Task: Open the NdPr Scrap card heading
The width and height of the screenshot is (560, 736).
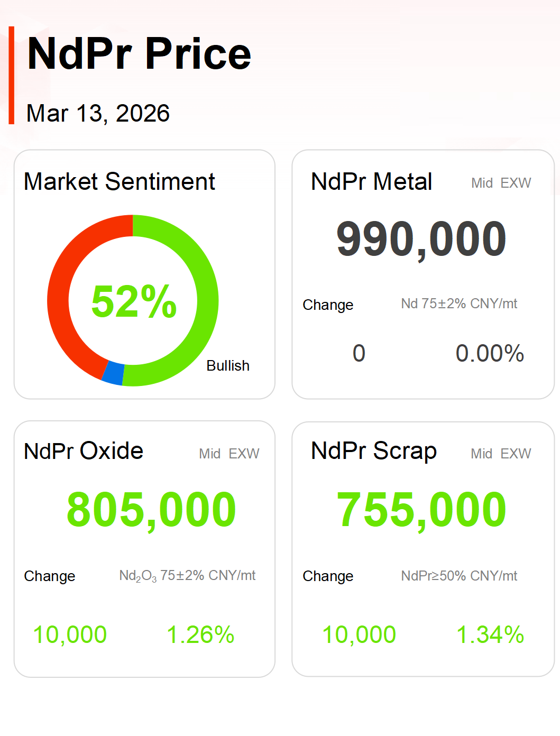Action: [374, 451]
